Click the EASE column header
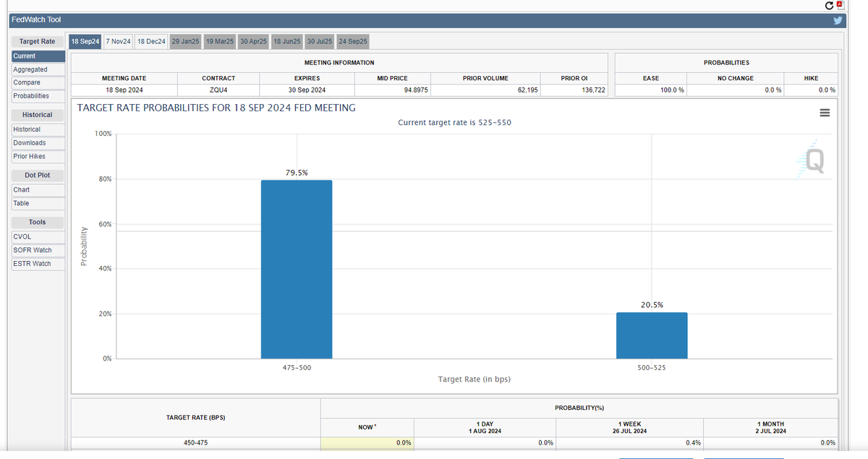Screen dimensions: 868x459 651,77
